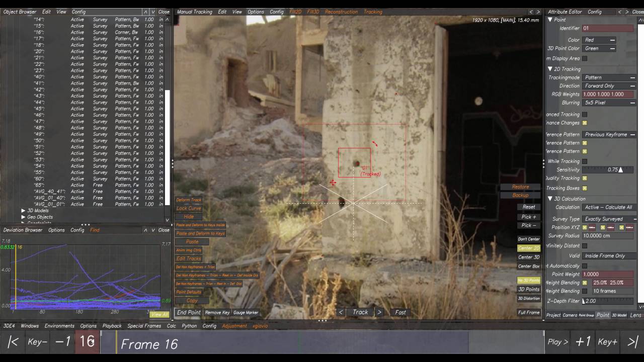Toggle the Quality Tracking checkbox
This screenshot has height=362, width=644.
(585, 178)
